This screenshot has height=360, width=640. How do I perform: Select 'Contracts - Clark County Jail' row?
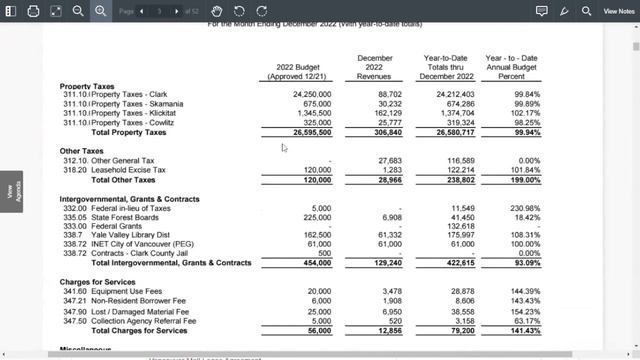(x=139, y=253)
